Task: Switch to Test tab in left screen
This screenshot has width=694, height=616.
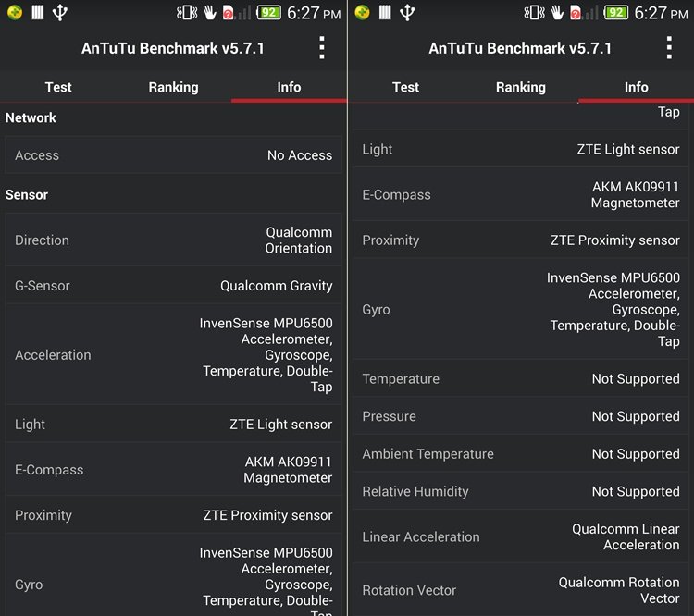Action: pyautogui.click(x=58, y=87)
